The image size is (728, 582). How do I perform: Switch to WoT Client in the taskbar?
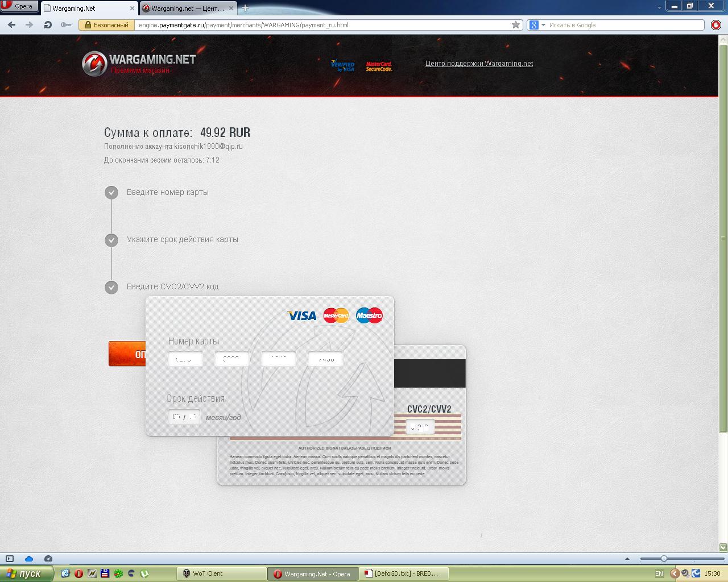tap(222, 573)
